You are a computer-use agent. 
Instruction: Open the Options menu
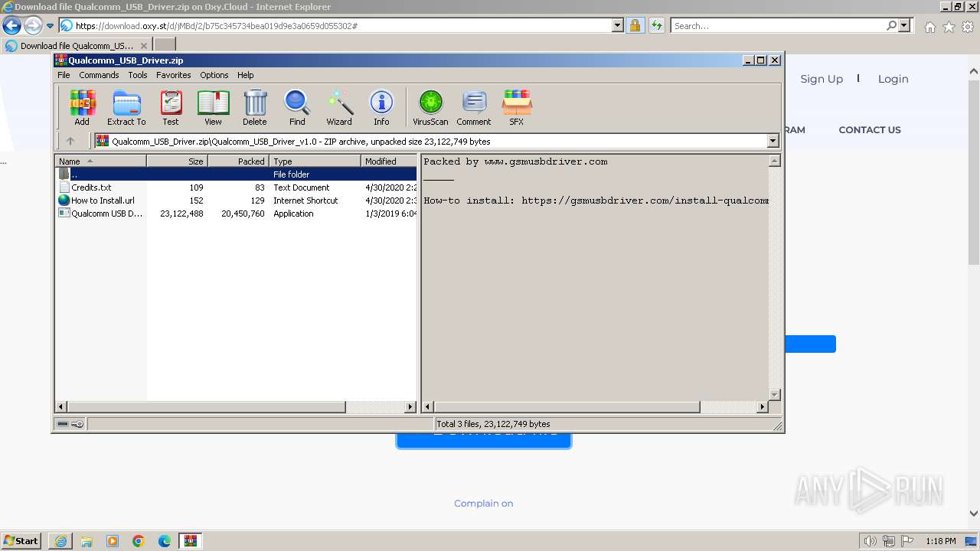[x=214, y=75]
